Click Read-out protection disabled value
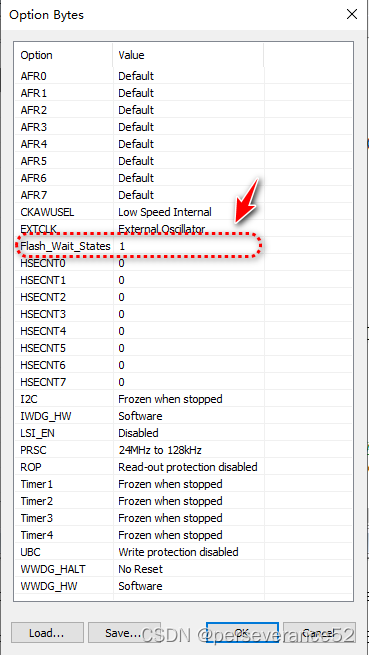 pyautogui.click(x=188, y=467)
